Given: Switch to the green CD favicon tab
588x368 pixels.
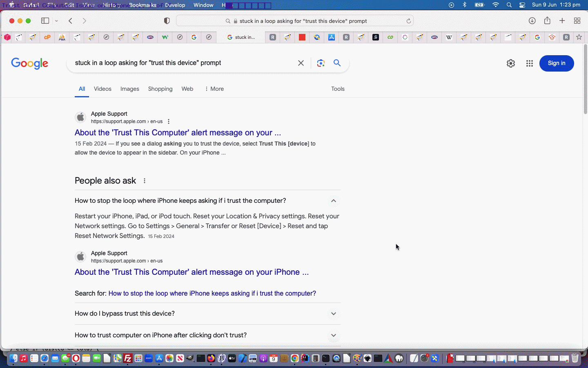Looking at the screenshot, I should (390, 37).
